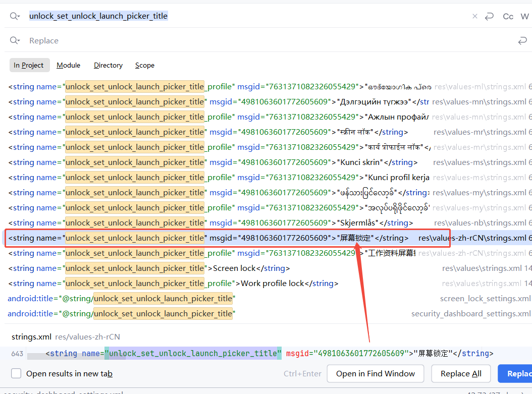The width and height of the screenshot is (532, 394).
Task: Select the Kunci profil kerja result row
Action: (268, 178)
